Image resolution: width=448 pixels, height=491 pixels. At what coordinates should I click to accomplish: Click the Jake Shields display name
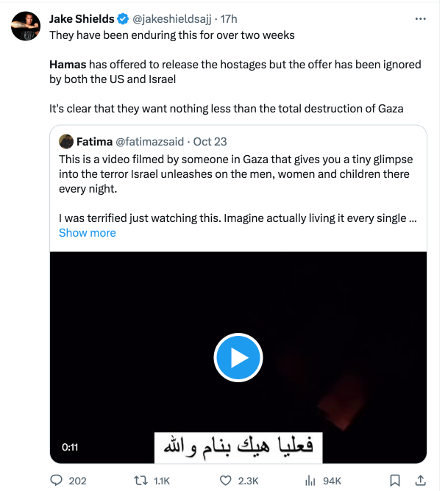[80, 18]
